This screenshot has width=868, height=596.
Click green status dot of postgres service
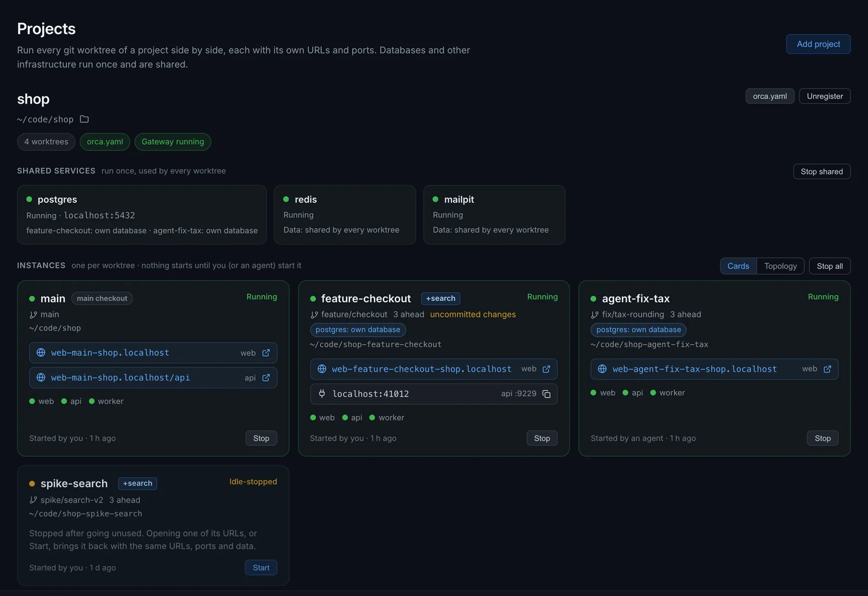(x=29, y=200)
